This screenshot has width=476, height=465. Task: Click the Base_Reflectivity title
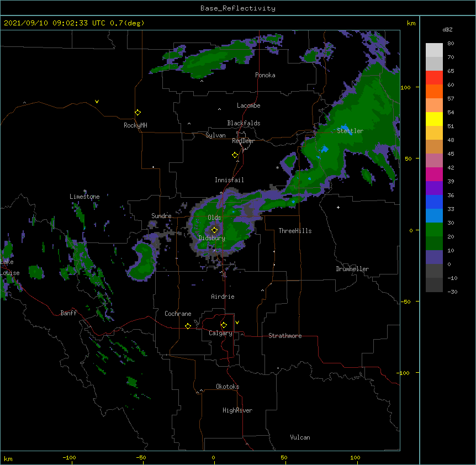point(238,8)
